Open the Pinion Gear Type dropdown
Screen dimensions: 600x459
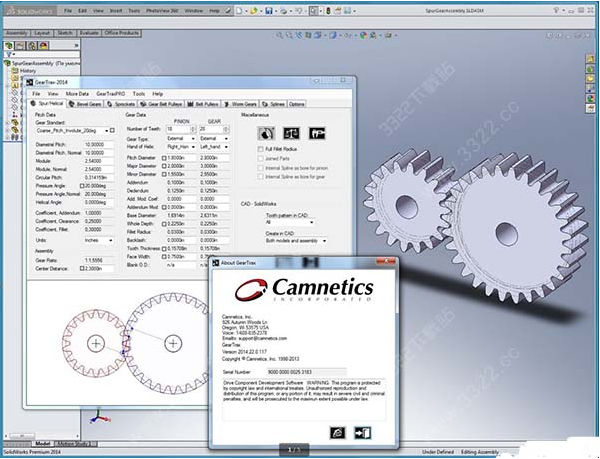coord(181,138)
